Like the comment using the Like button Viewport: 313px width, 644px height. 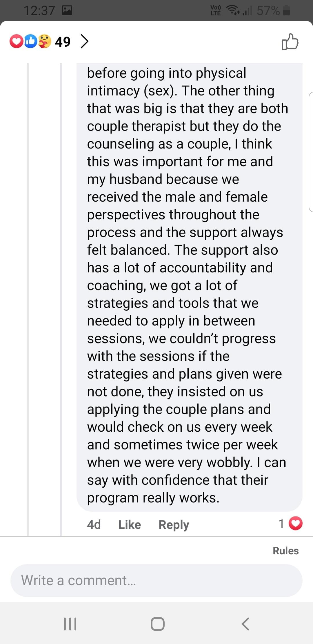pyautogui.click(x=130, y=524)
